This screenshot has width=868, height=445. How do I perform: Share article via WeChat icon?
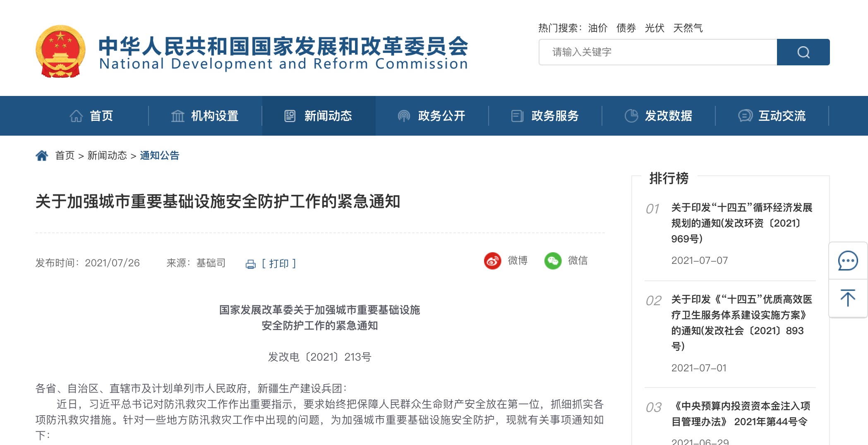[553, 261]
